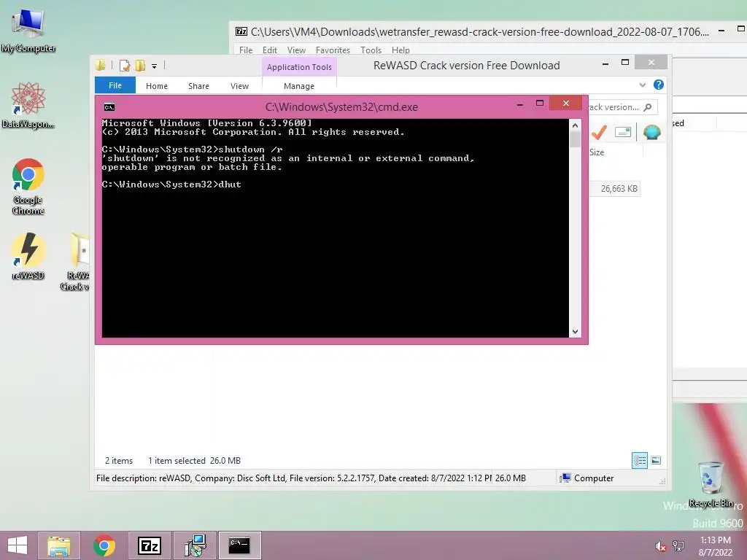
Task: Click Computer in Explorer status bar
Action: 587,478
